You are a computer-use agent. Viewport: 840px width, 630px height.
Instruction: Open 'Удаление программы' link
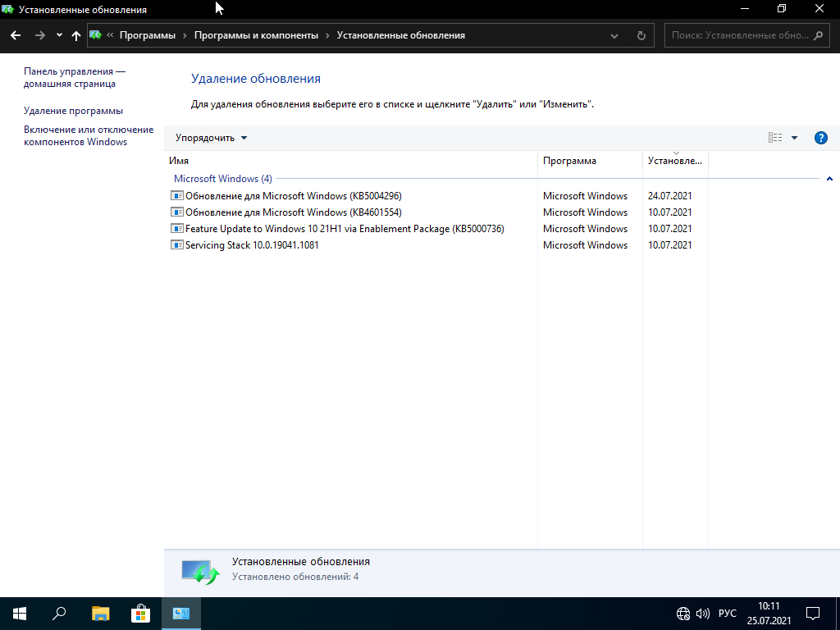click(x=73, y=111)
